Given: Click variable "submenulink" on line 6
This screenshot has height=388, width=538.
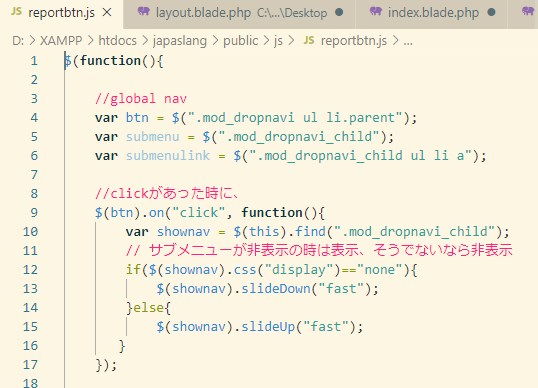Looking at the screenshot, I should [x=167, y=155].
